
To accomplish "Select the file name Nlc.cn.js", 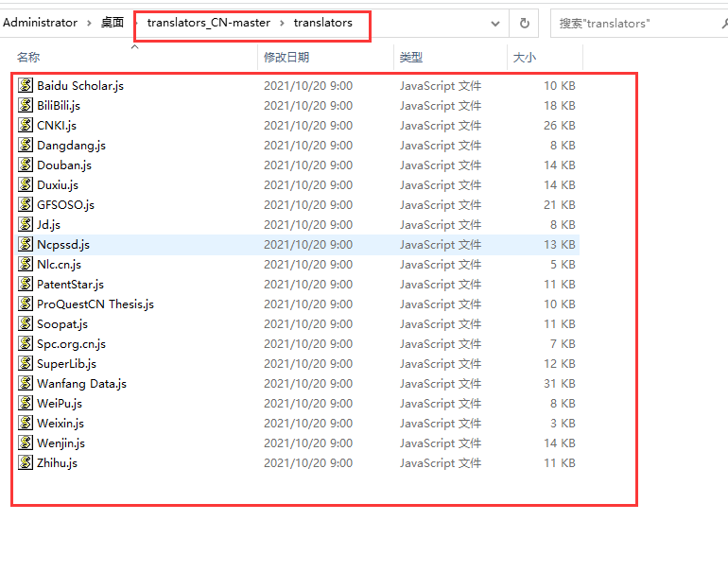I will click(x=59, y=264).
